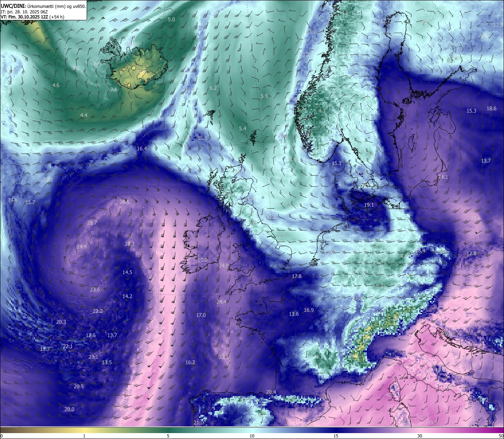Image resolution: width=504 pixels, height=439 pixels.
Task: Click the map value '13.5'
Action: coord(107,362)
